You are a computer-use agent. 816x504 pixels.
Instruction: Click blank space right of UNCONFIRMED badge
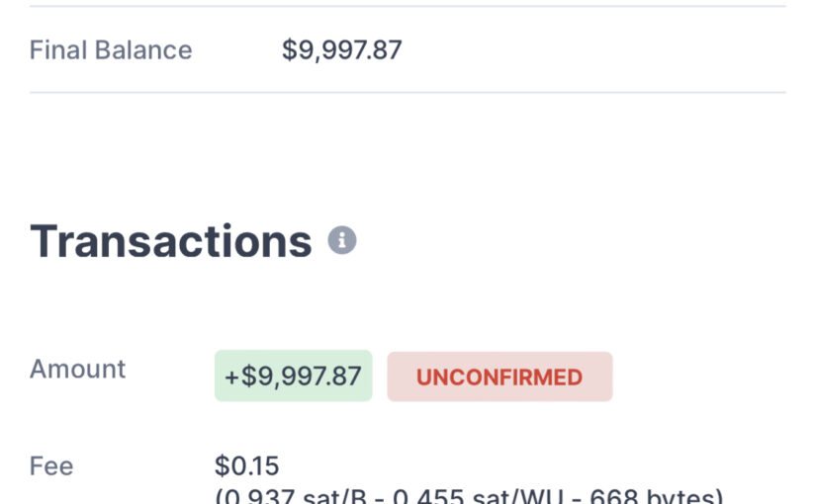702,377
